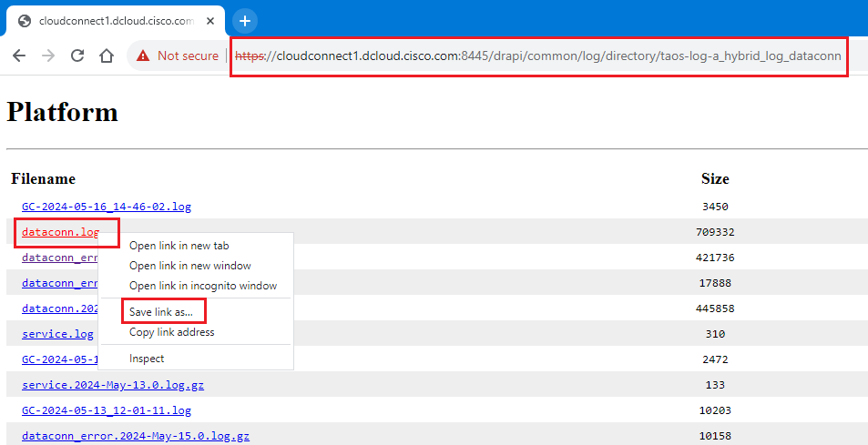The width and height of the screenshot is (868, 445).
Task: Open the dataconn.202 link sized 445858
Action: [x=60, y=308]
